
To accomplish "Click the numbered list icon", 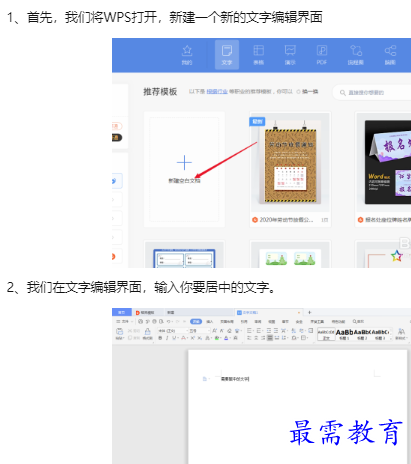I will pyautogui.click(x=259, y=331).
